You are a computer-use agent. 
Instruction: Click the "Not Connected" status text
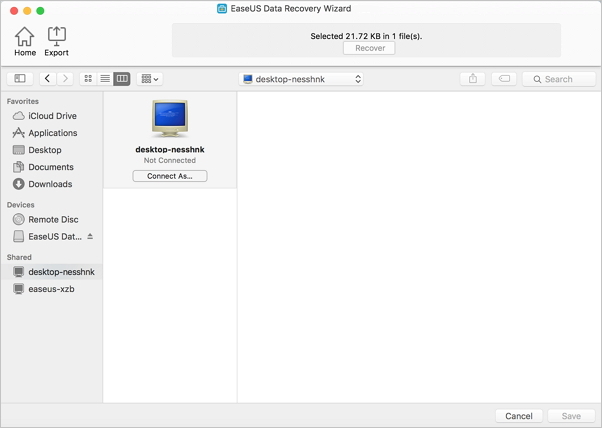click(x=170, y=160)
